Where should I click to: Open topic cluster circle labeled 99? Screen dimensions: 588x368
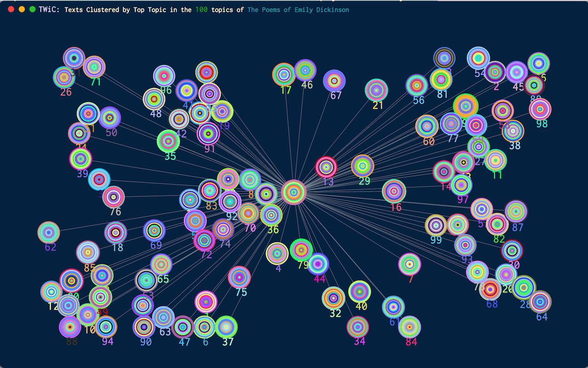point(436,225)
